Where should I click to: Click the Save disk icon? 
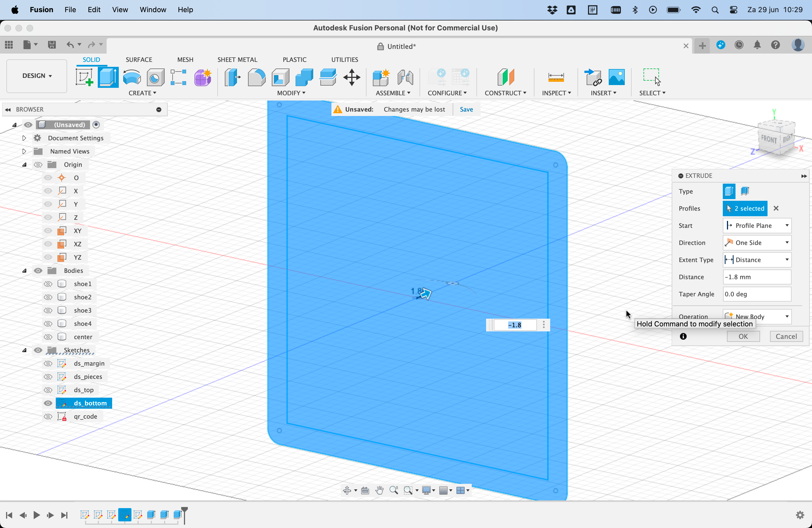coord(52,45)
